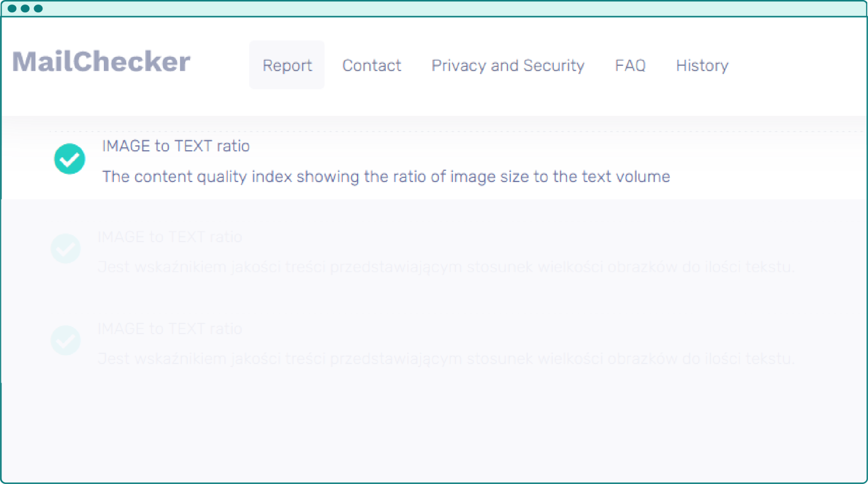Click the checkmark icon on the bottom grayed result
The width and height of the screenshot is (868, 484).
[x=66, y=340]
